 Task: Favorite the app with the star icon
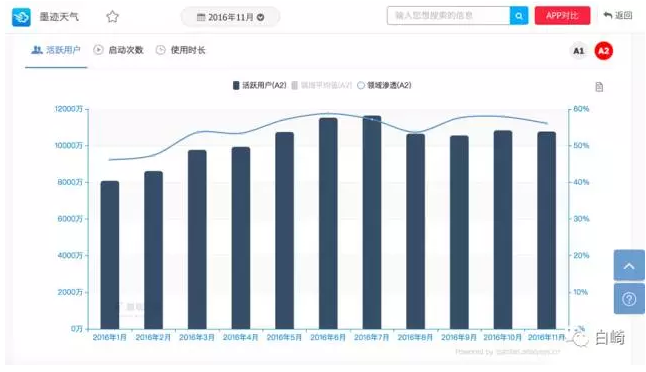coord(112,17)
